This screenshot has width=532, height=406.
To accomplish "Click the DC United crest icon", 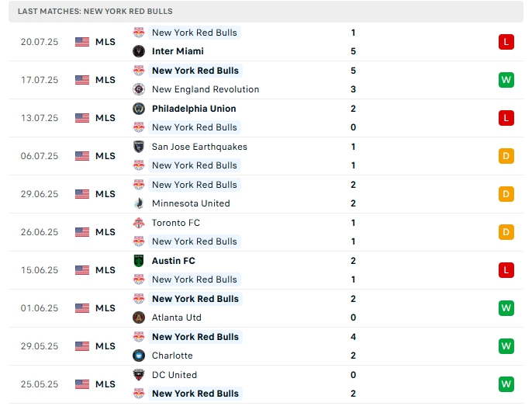I will click(139, 375).
